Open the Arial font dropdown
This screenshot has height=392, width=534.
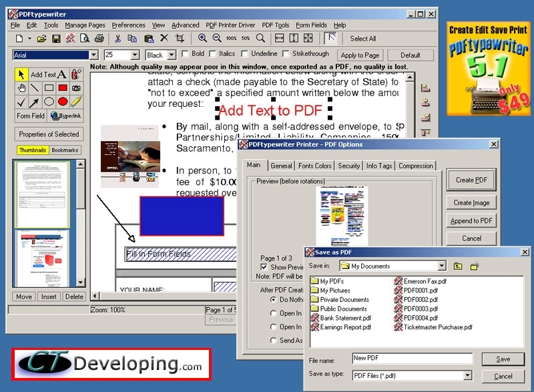[93, 55]
